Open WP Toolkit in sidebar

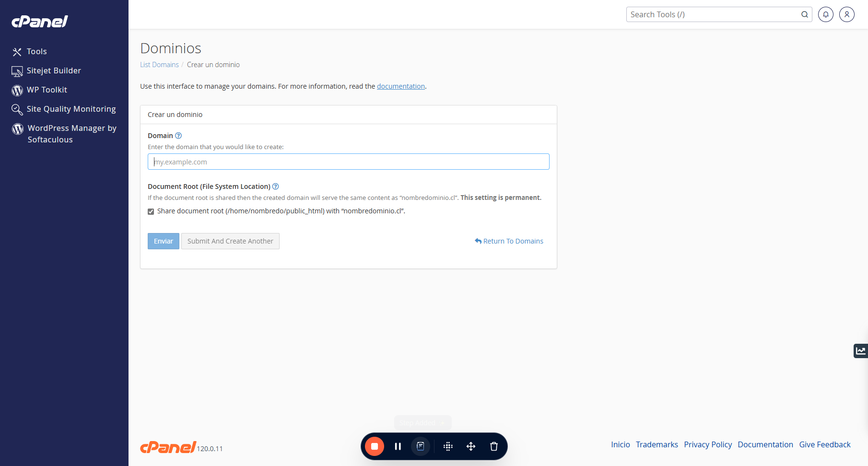(47, 90)
